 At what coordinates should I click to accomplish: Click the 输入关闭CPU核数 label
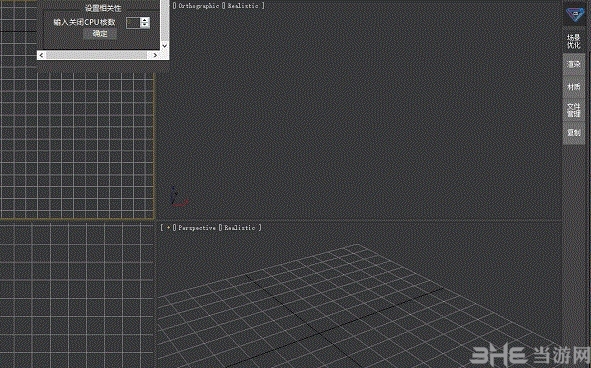tap(84, 22)
